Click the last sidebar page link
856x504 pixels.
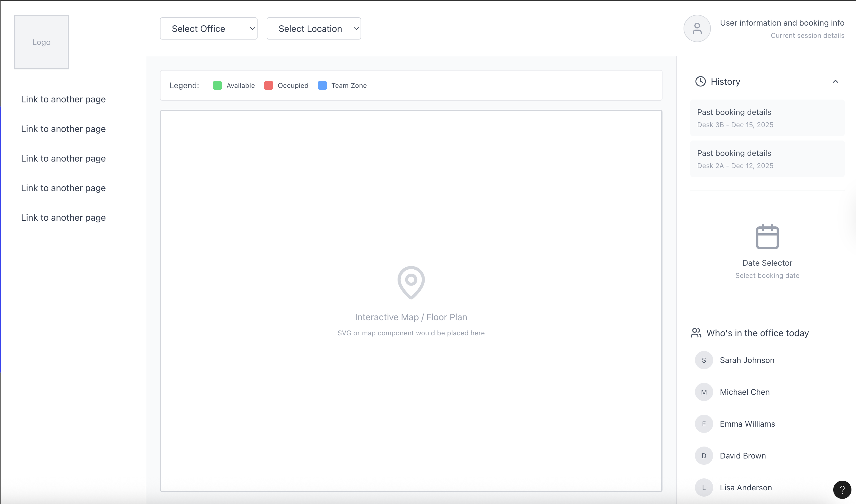pos(63,217)
